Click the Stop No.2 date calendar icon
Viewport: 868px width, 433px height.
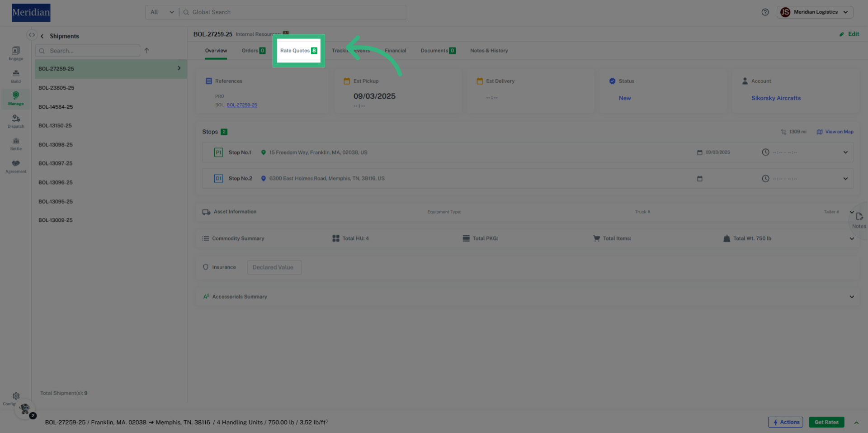click(699, 179)
